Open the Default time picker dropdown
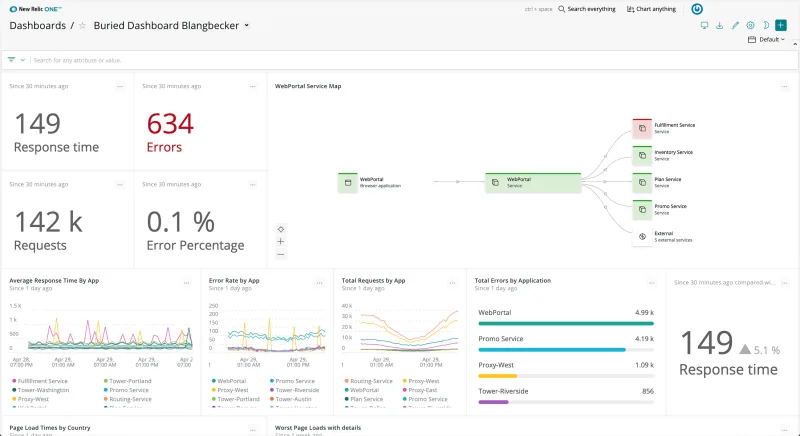 pos(766,40)
